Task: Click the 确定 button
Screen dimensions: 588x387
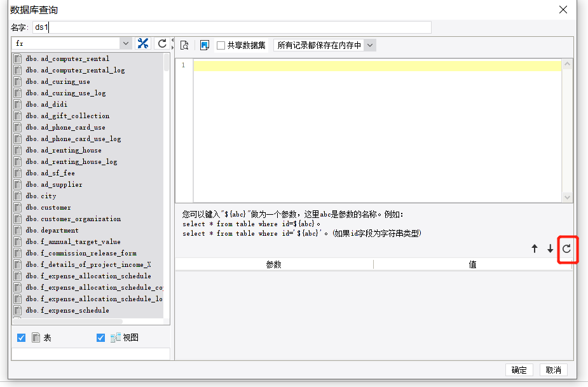Action: pos(519,370)
